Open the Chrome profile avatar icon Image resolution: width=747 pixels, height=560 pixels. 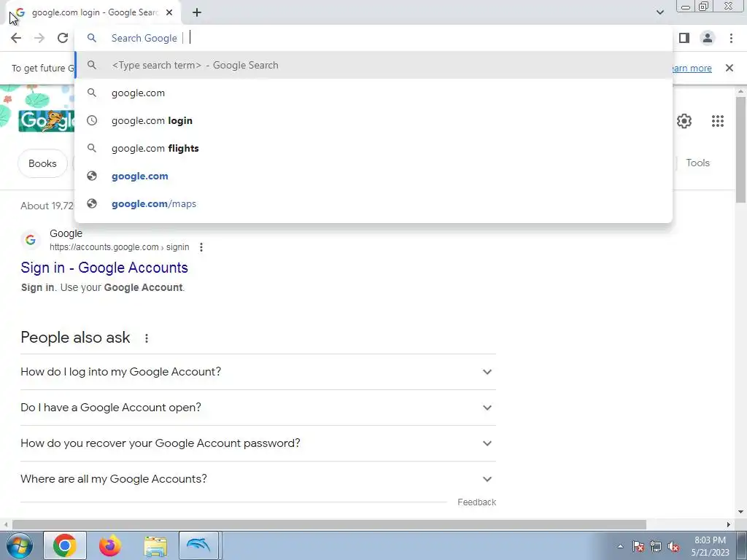(x=708, y=38)
